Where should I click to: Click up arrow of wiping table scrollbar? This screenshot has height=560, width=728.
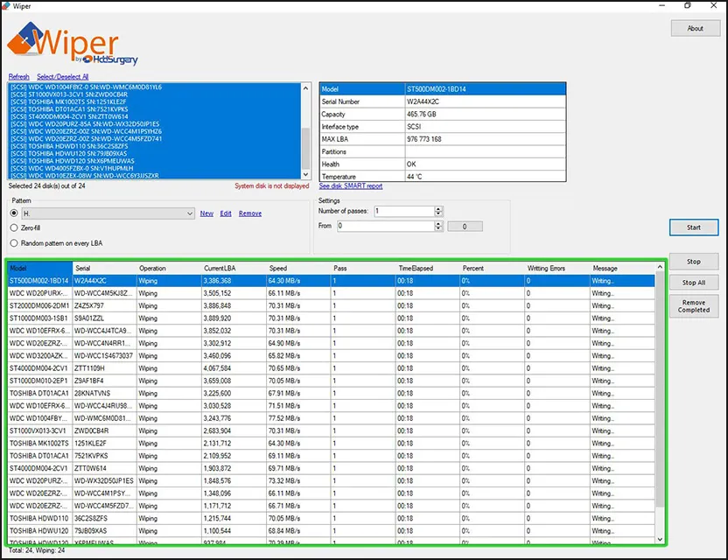[660, 267]
